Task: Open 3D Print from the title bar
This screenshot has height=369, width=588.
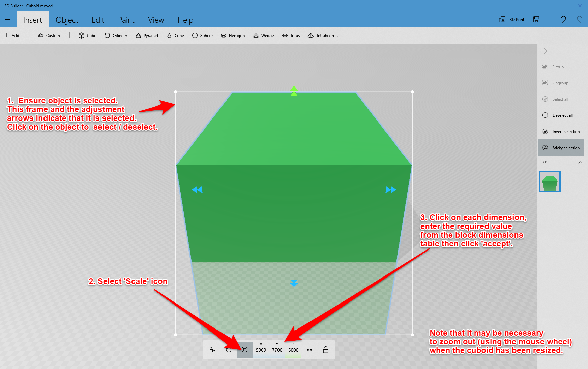Action: [x=511, y=19]
